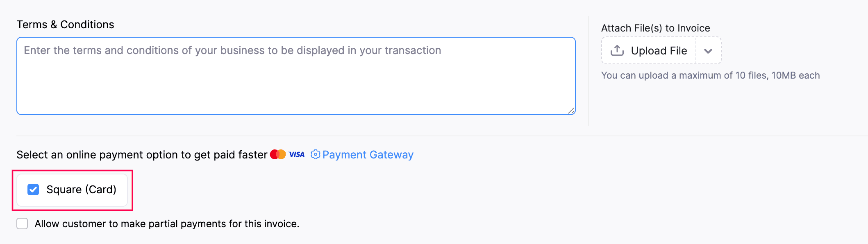Viewport: 868px width, 244px height.
Task: Click the Attach File(s) to Invoice label
Action: tap(655, 28)
